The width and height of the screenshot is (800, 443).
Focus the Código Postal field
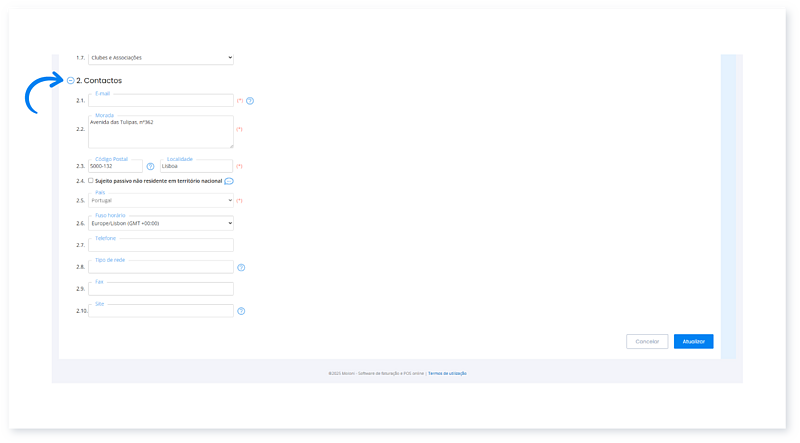pyautogui.click(x=115, y=166)
